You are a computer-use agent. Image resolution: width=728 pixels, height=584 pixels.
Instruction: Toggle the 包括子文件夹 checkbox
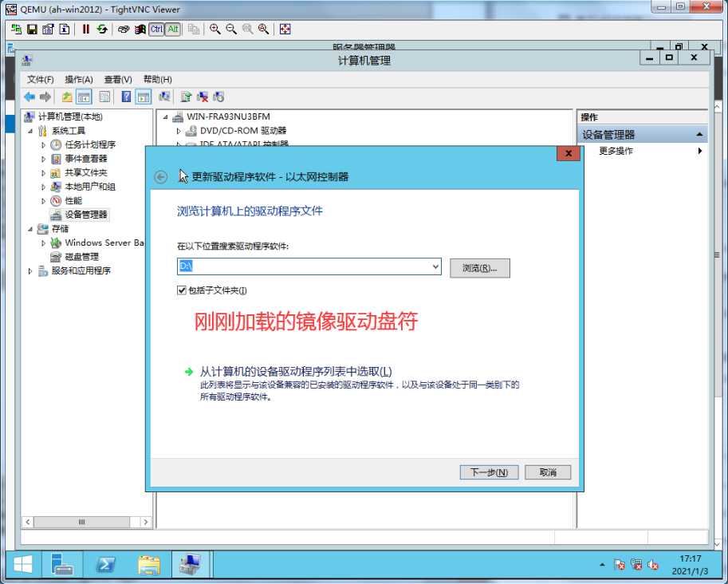tap(182, 290)
